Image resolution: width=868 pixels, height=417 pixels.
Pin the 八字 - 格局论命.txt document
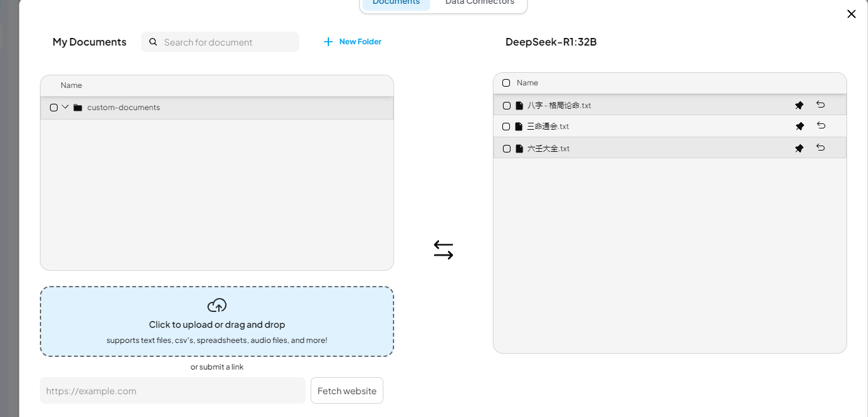[x=799, y=105]
